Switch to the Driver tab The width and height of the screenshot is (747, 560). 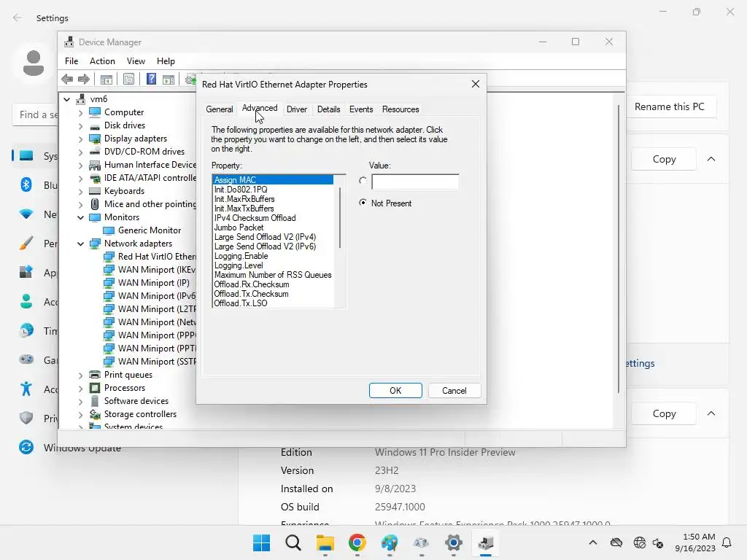297,109
